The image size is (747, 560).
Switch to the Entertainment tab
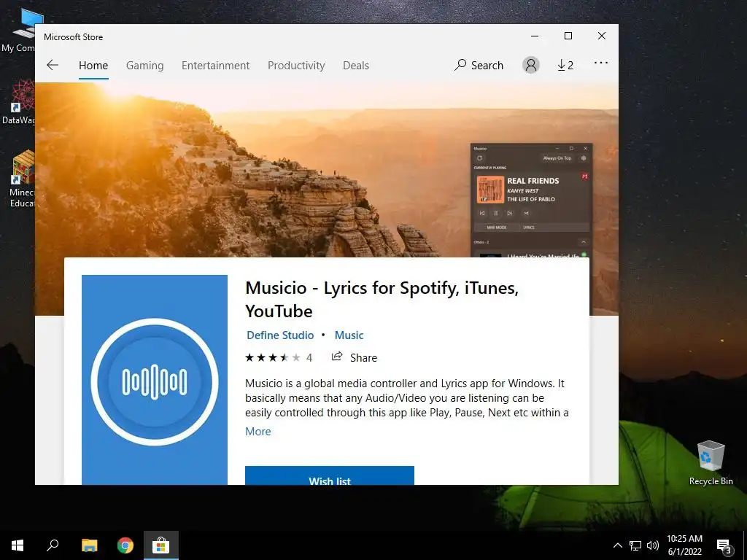pyautogui.click(x=215, y=65)
